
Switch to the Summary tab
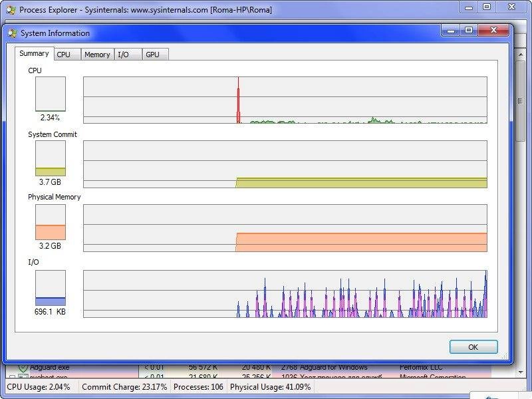(x=35, y=54)
